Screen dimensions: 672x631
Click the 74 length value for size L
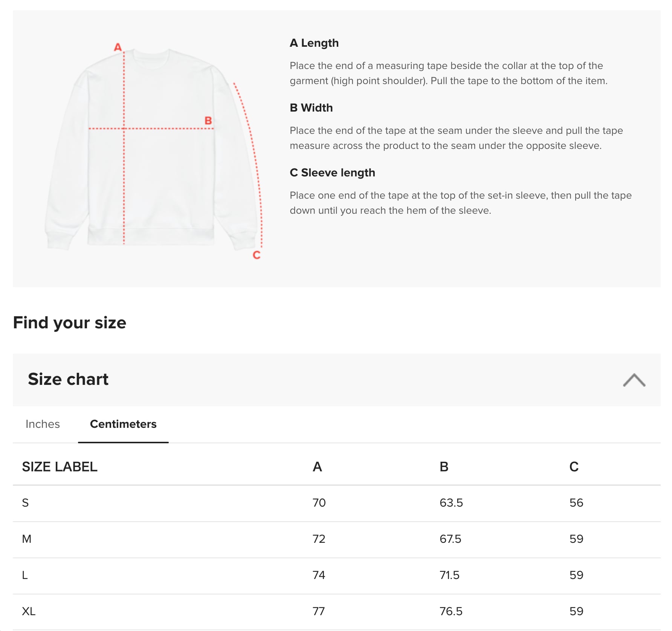pos(319,575)
